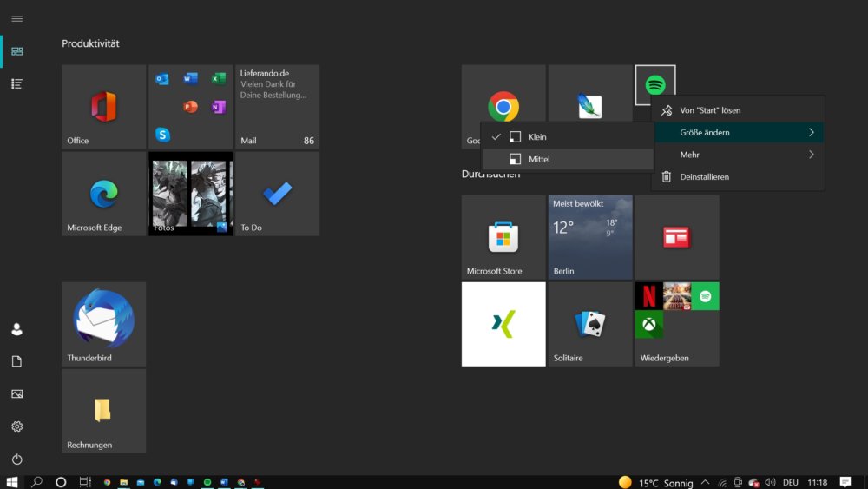
Task: Open Skype in the Office folder tile
Action: pos(162,135)
